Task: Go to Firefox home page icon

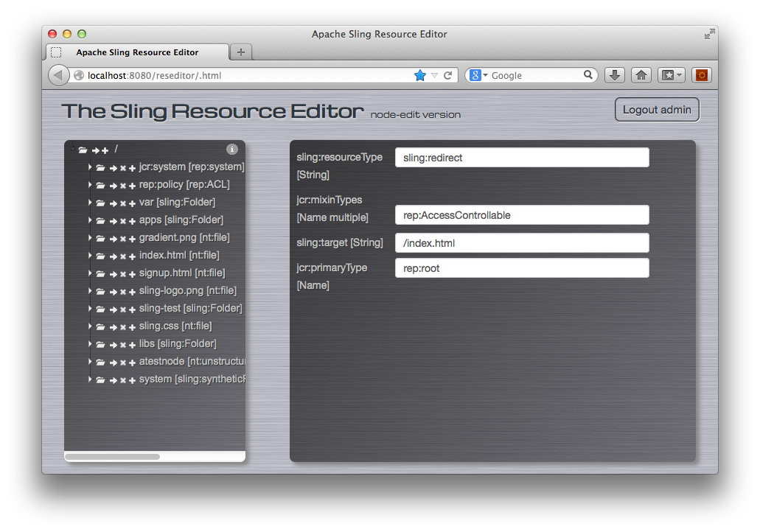Action: [641, 75]
